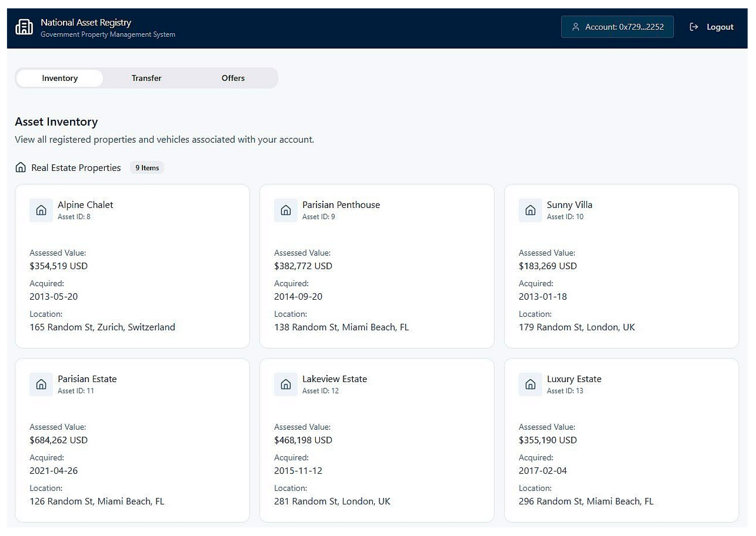The image size is (756, 536).
Task: Open the Offers tab
Action: [233, 78]
